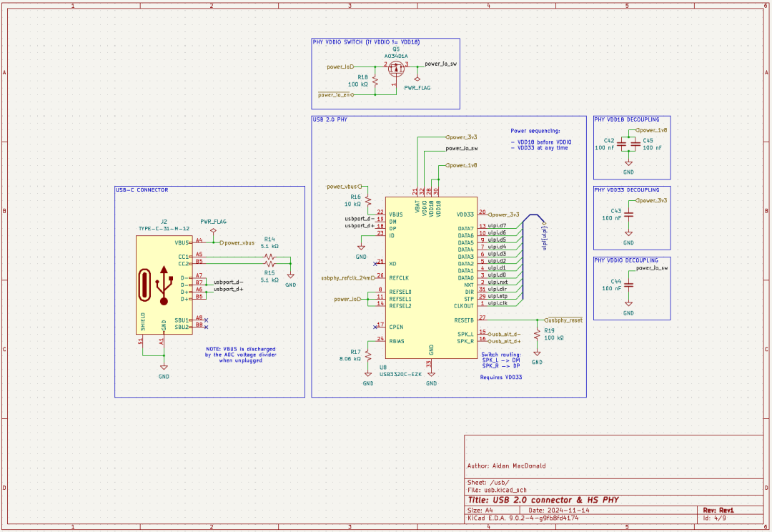Click the usbphy_reset label

(x=565, y=320)
